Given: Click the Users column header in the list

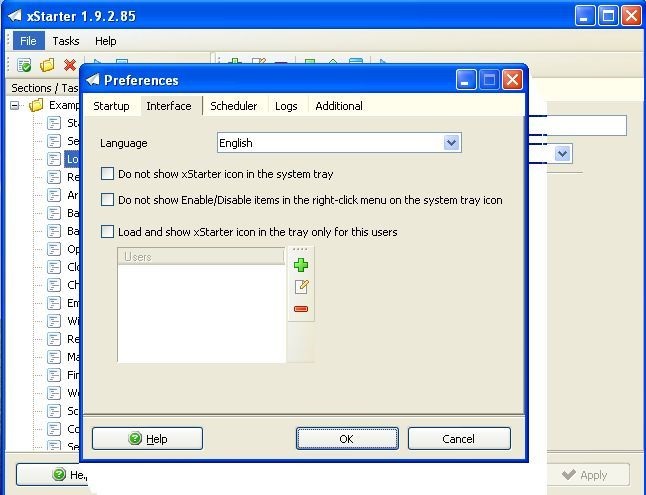Looking at the screenshot, I should point(201,256).
